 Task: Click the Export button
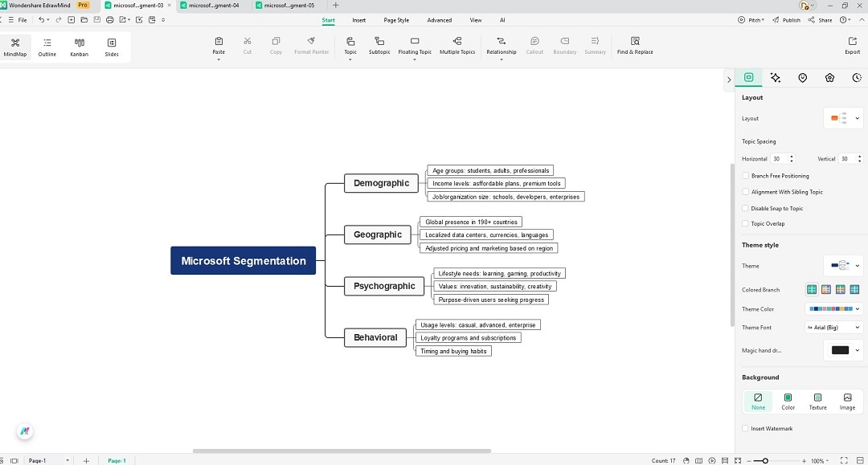pyautogui.click(x=852, y=46)
